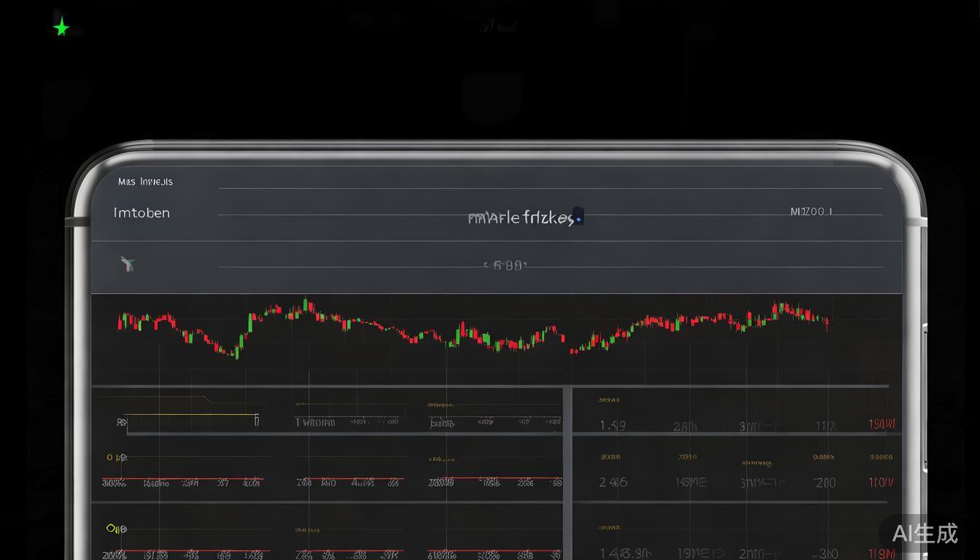Click the "1.39" value in right table

click(x=612, y=426)
